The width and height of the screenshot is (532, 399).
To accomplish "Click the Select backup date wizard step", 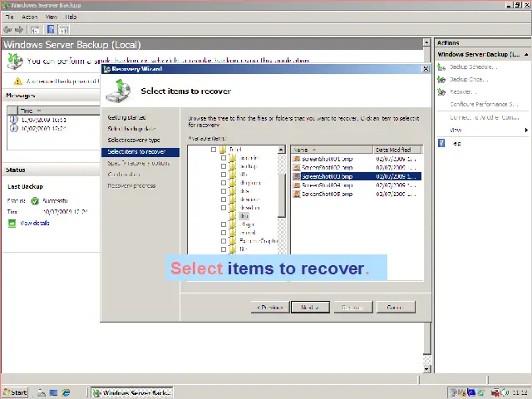I will pyautogui.click(x=131, y=129).
